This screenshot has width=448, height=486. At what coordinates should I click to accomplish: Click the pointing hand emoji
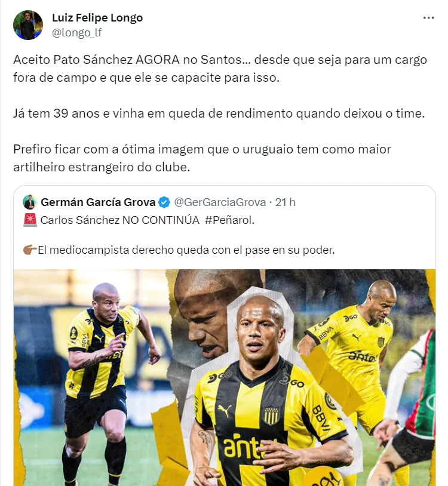pos(30,250)
